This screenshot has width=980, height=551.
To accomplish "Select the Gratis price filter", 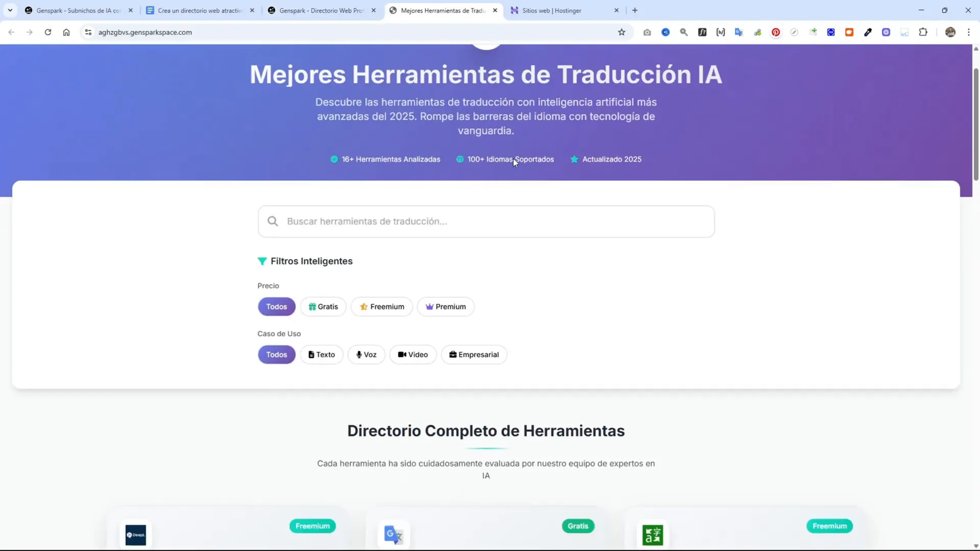I will pyautogui.click(x=323, y=306).
